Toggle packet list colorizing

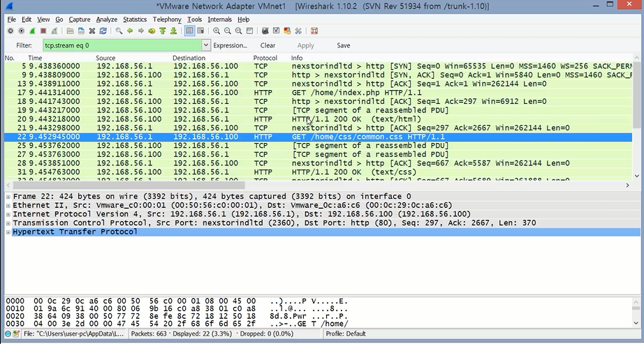coord(189,31)
